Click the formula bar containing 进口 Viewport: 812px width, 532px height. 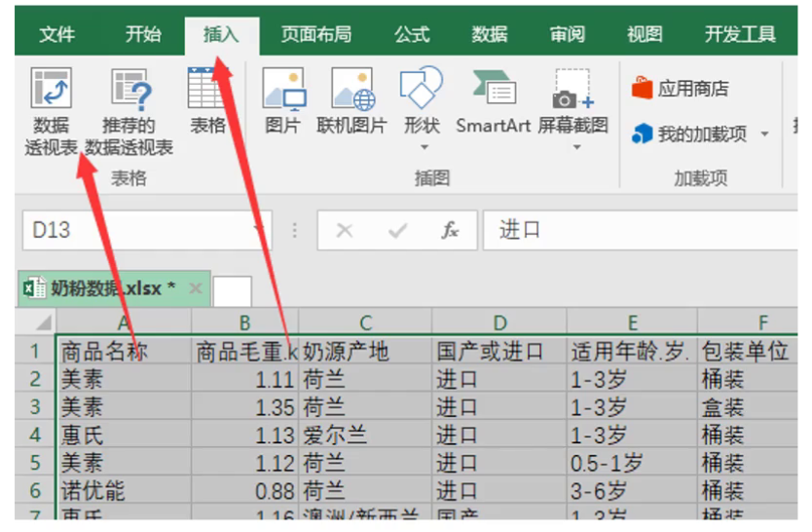640,230
